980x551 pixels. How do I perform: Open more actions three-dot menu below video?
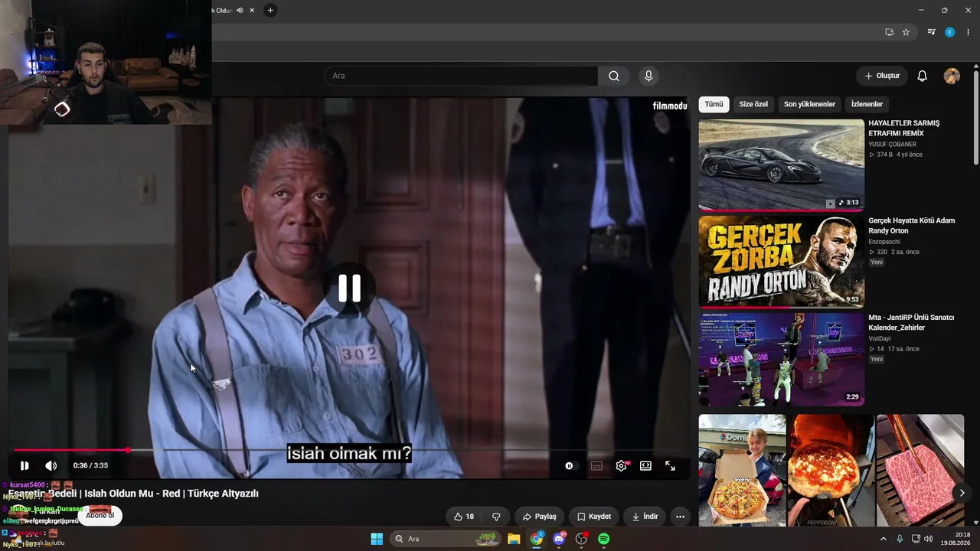point(680,517)
